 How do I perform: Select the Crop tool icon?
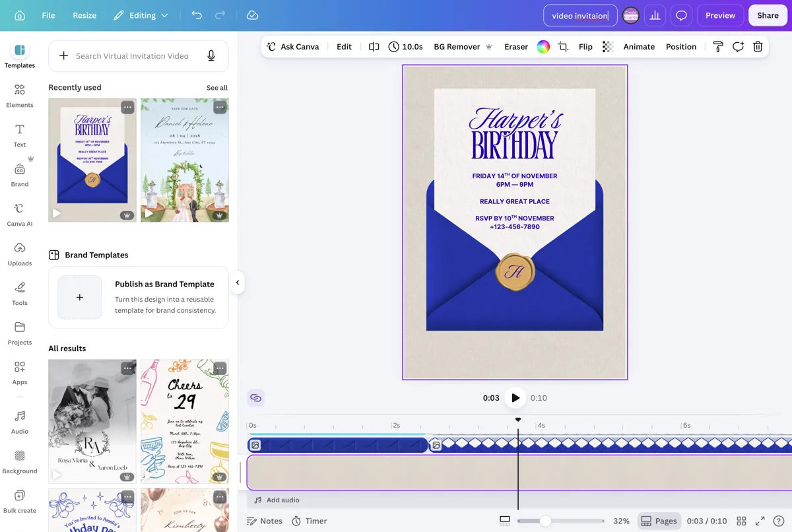[x=563, y=47]
